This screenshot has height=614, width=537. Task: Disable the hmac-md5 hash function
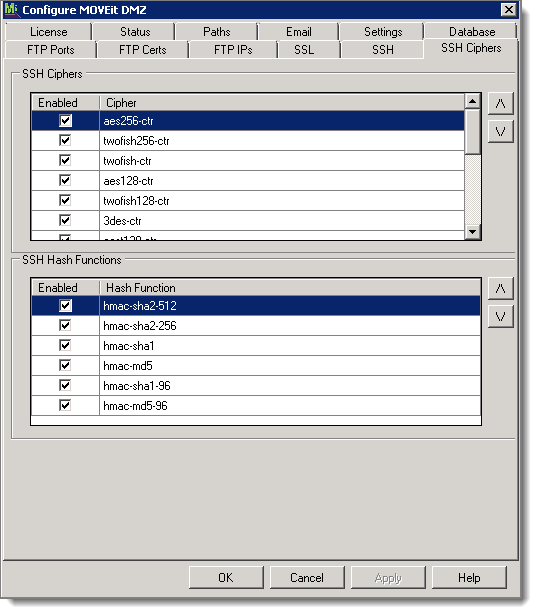[65, 365]
